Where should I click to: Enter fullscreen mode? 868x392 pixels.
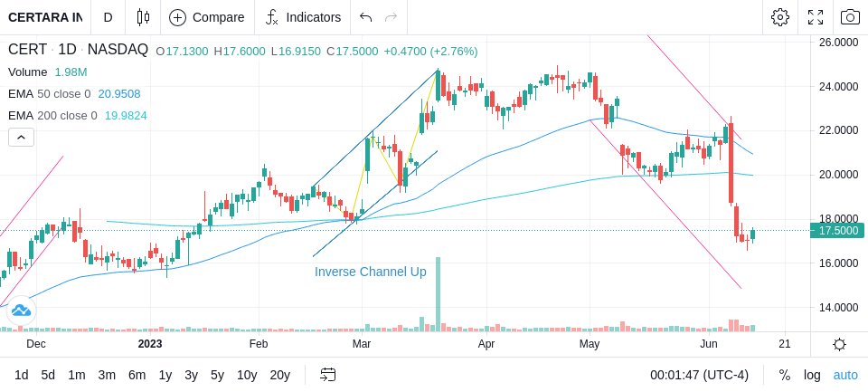coord(816,17)
